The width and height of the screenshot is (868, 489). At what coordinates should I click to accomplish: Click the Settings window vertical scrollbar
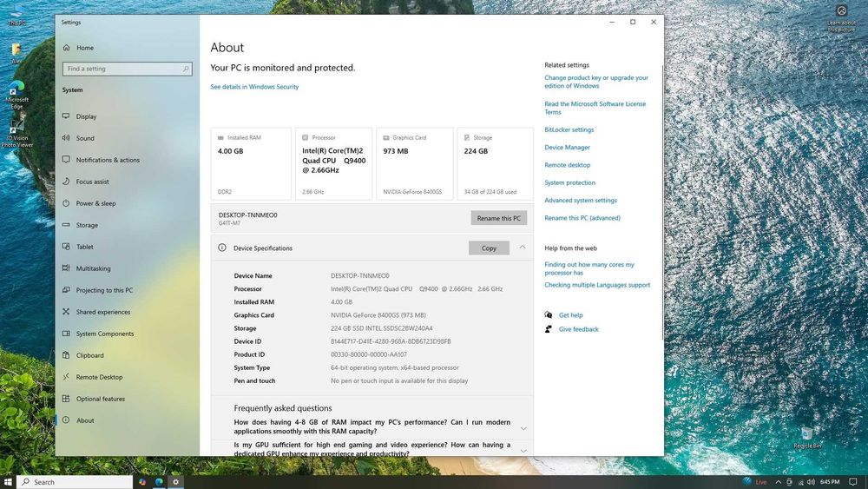pos(661,202)
